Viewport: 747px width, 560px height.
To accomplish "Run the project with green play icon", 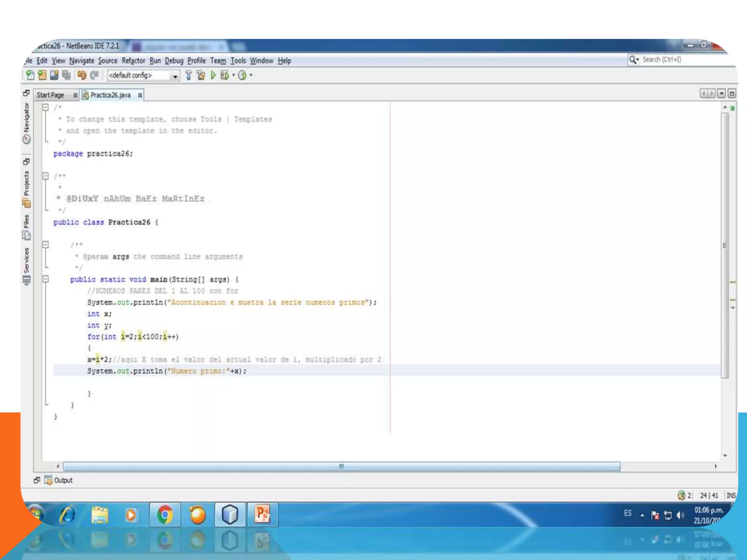I will tap(213, 75).
